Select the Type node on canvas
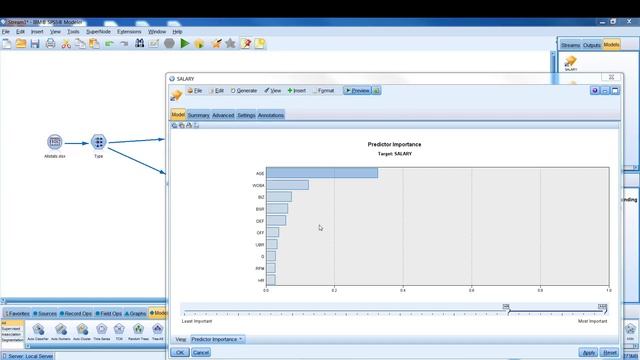The image size is (640, 360). [98, 142]
